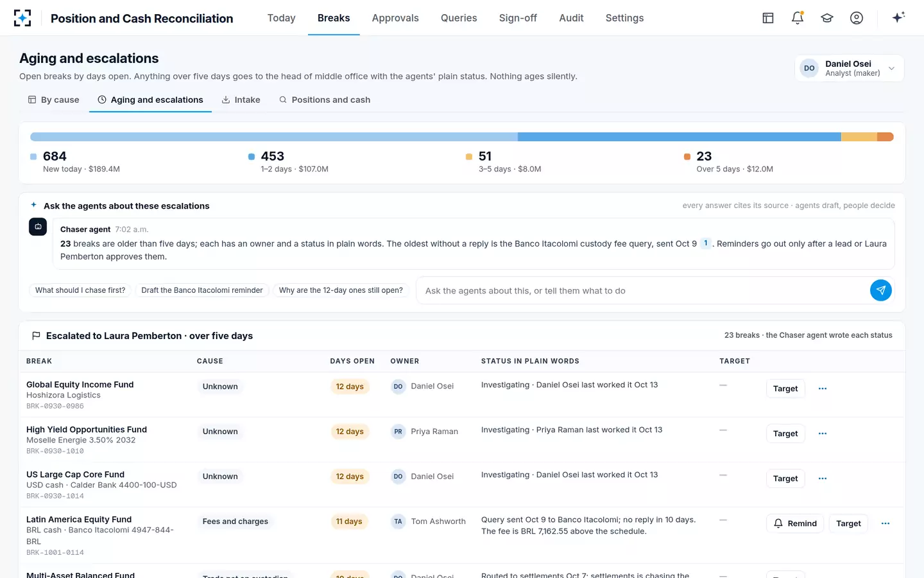Click the PR avatar for Priya Raman
Viewport: 924px width, 578px height.
(x=398, y=432)
